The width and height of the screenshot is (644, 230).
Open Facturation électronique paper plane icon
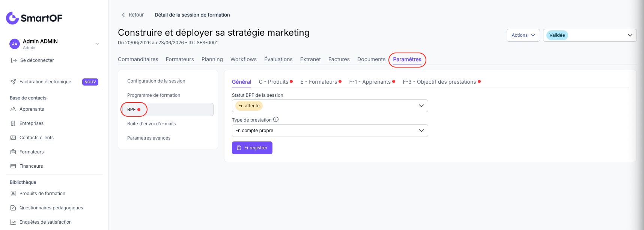point(13,82)
